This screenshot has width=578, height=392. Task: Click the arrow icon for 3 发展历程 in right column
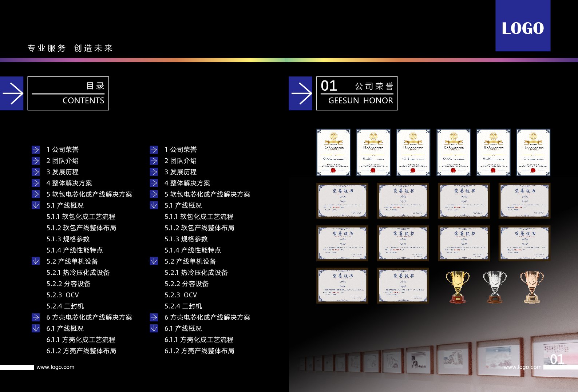[154, 172]
